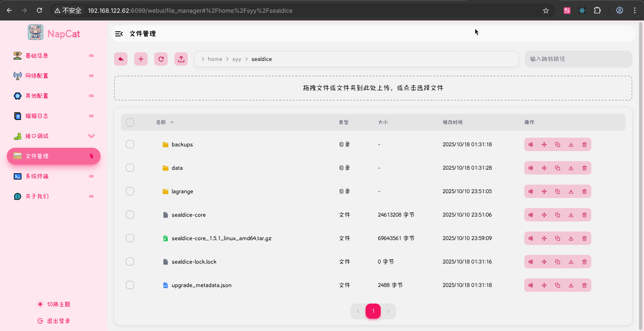The height and width of the screenshot is (331, 644).
Task: Go to 网络配置 in the sidebar
Action: (37, 76)
